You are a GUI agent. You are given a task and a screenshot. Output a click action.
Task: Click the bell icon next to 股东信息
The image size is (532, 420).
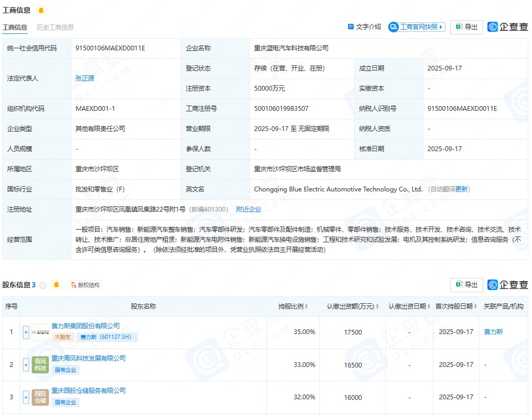pyautogui.click(x=56, y=285)
